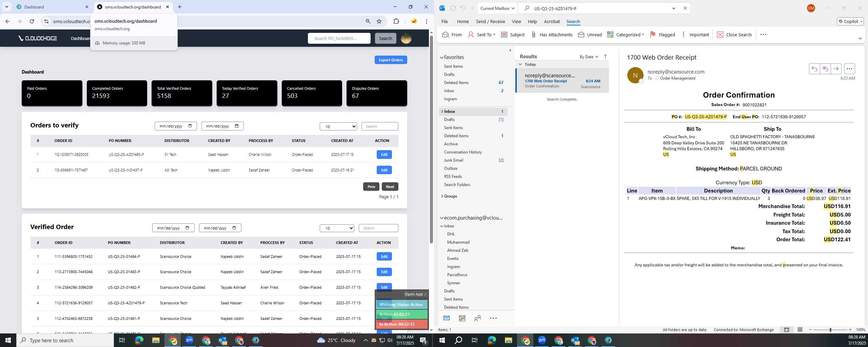Viewport: 868px width, 347px height.
Task: Collapse the Today results group
Action: pos(520,64)
